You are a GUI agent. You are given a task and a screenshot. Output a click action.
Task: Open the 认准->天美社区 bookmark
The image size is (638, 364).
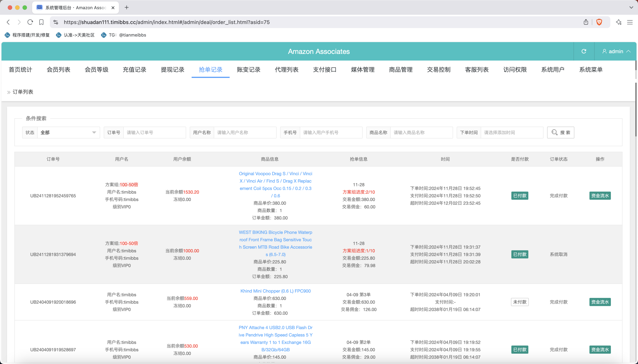(75, 35)
